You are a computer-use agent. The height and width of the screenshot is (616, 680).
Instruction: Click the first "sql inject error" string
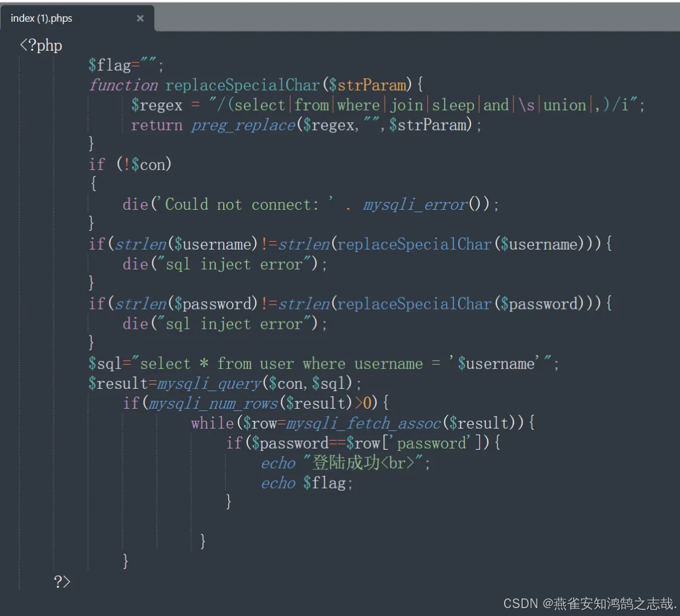[x=234, y=264]
